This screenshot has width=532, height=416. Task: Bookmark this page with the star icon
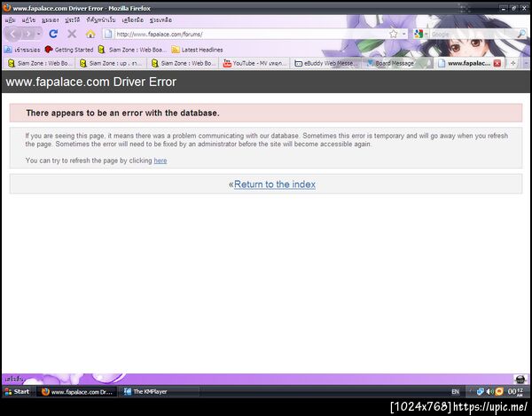[393, 34]
